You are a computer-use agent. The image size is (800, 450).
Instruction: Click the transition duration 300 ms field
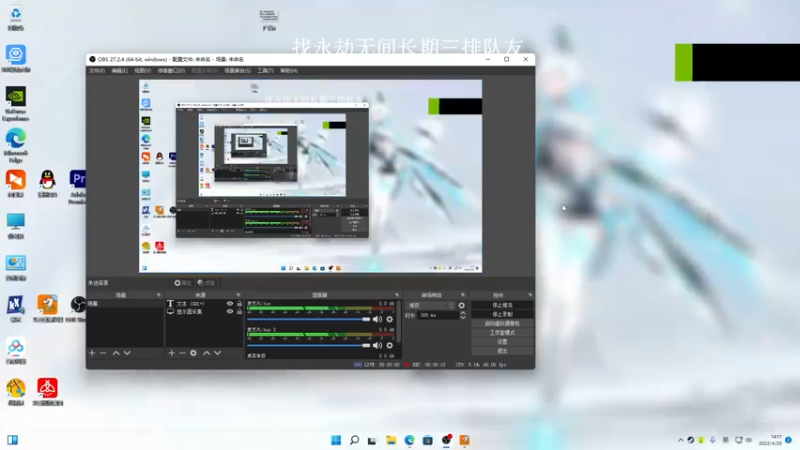tap(438, 315)
